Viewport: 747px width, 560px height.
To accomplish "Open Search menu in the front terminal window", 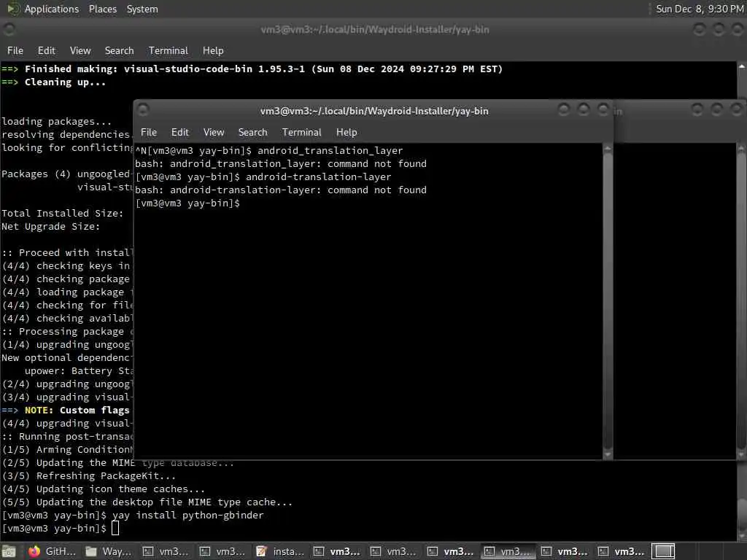I will tap(252, 133).
